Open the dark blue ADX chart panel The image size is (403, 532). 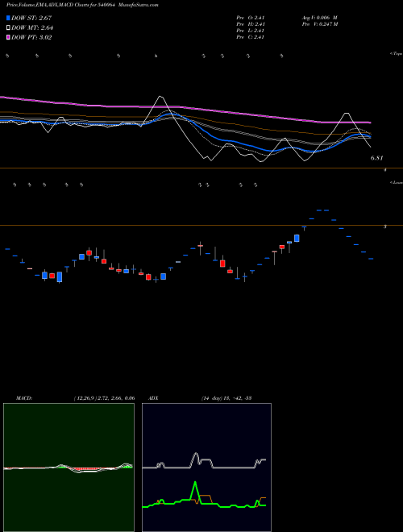coord(206,468)
